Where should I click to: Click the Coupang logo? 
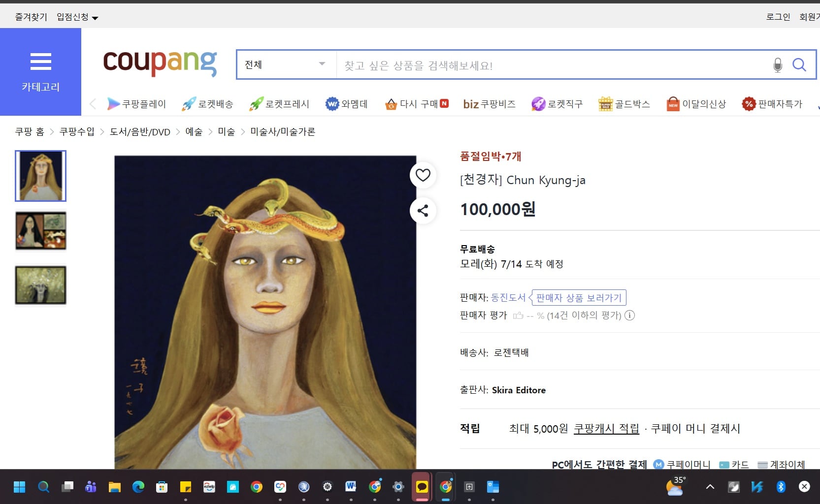160,63
